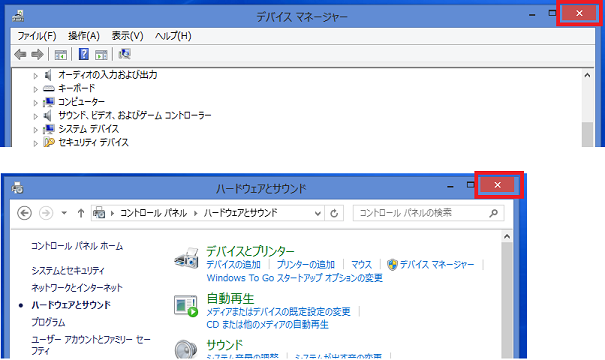Click monitor icon beside コンピューター
This screenshot has height=360, width=605.
[x=49, y=102]
